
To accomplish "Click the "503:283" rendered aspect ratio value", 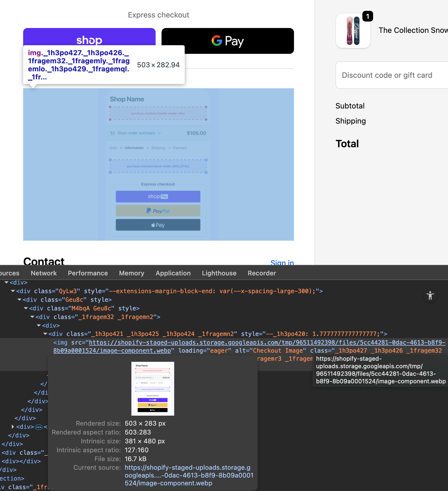I will 138,432.
